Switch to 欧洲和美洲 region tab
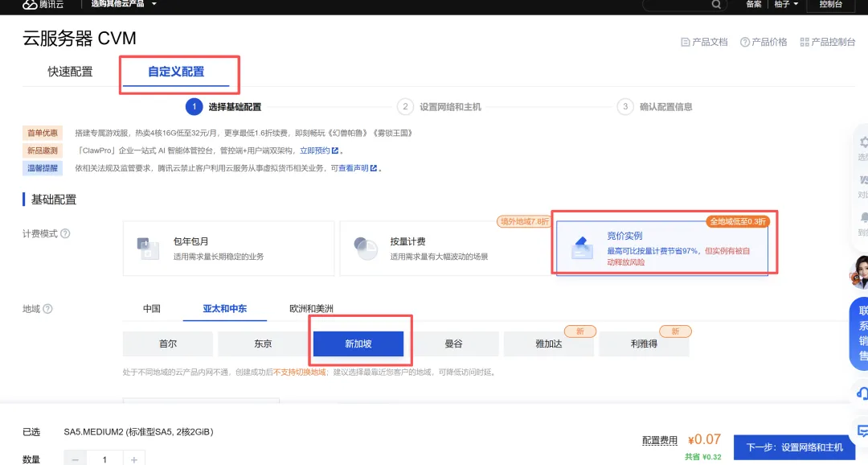This screenshot has height=465, width=868. (x=311, y=309)
